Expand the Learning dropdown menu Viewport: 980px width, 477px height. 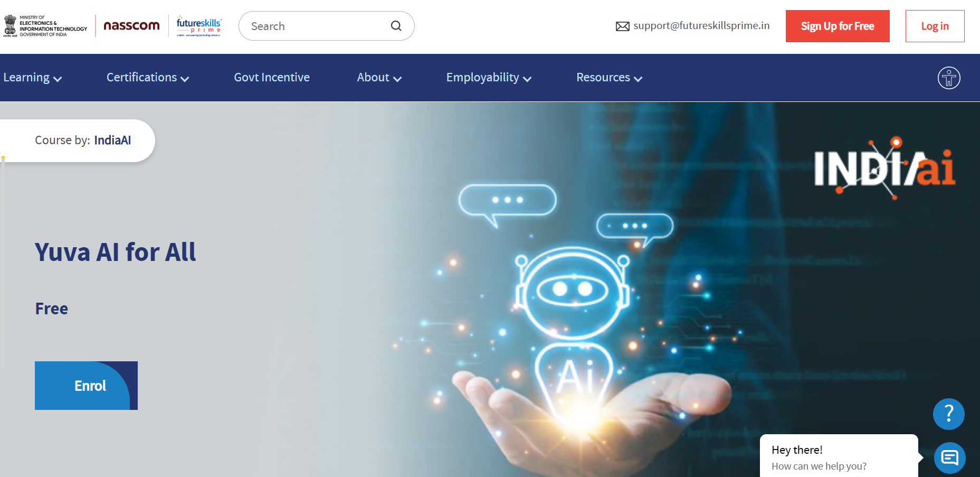coord(33,78)
